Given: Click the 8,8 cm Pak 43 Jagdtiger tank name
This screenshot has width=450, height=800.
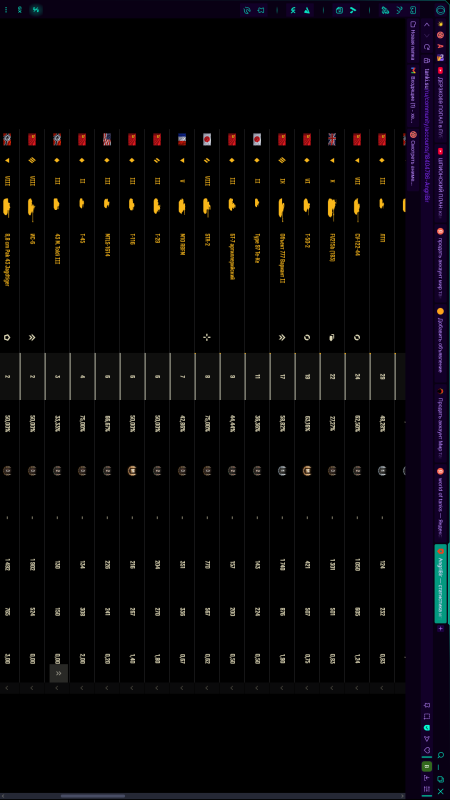Looking at the screenshot, I should (x=7, y=259).
